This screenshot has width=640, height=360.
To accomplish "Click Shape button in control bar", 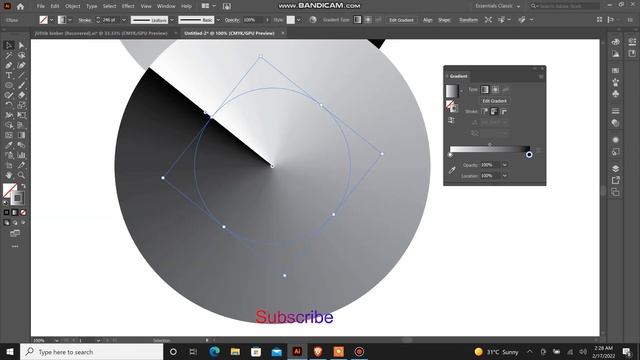I will coord(444,20).
